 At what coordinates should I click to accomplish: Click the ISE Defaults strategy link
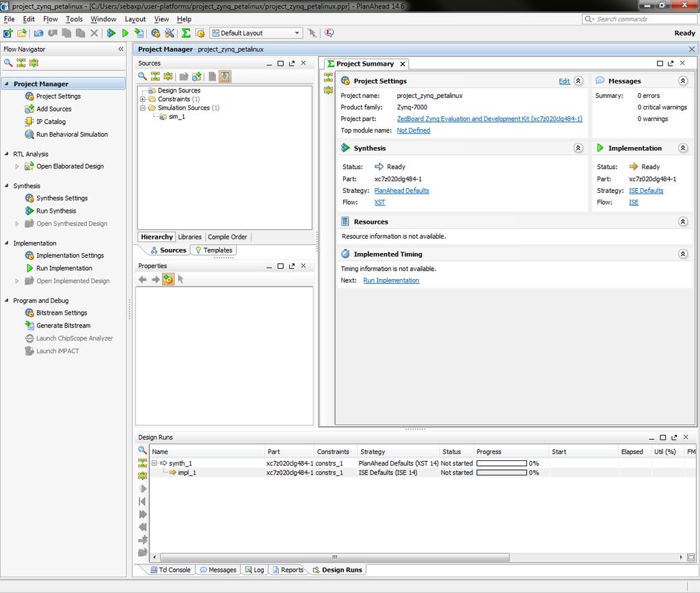click(646, 190)
